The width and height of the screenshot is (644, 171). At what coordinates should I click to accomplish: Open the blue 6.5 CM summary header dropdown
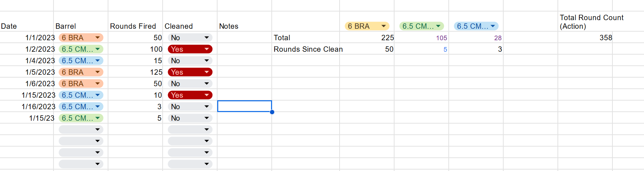click(493, 26)
